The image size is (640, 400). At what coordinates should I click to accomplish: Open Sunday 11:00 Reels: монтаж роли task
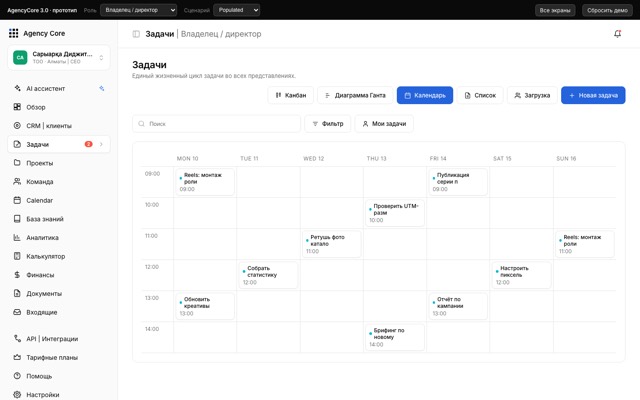coord(584,244)
